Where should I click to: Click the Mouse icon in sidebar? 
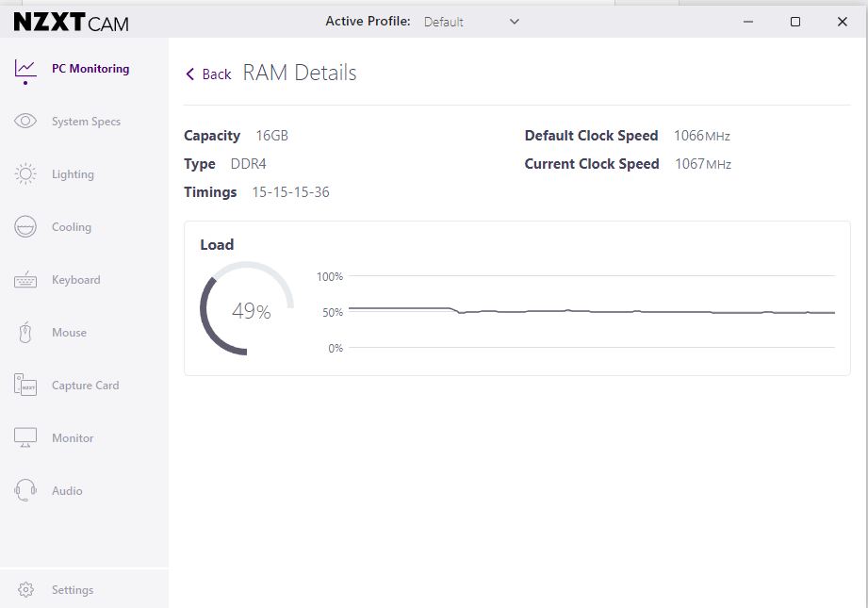25,332
